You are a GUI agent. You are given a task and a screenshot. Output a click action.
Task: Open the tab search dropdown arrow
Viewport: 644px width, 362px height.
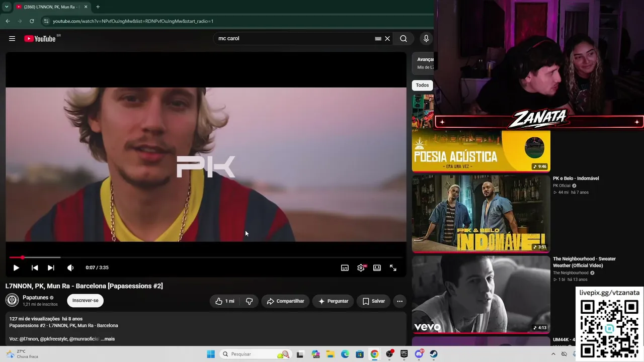[7, 7]
